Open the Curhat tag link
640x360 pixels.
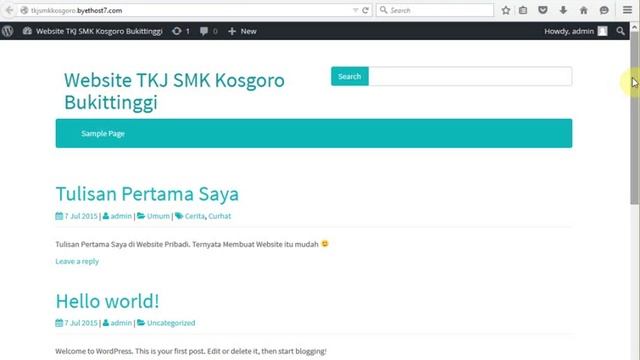[220, 216]
